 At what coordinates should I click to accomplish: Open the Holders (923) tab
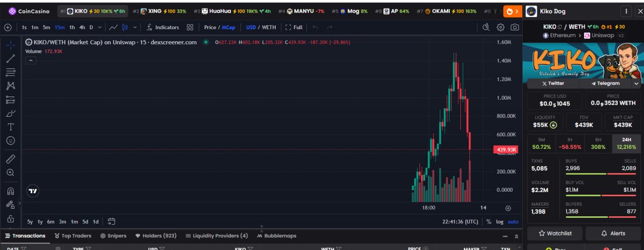pyautogui.click(x=156, y=236)
